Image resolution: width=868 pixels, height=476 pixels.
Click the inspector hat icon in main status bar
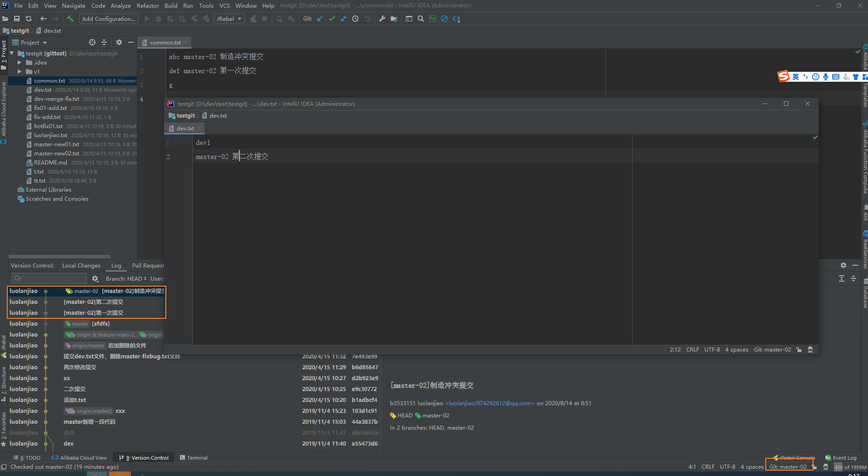[826, 467]
